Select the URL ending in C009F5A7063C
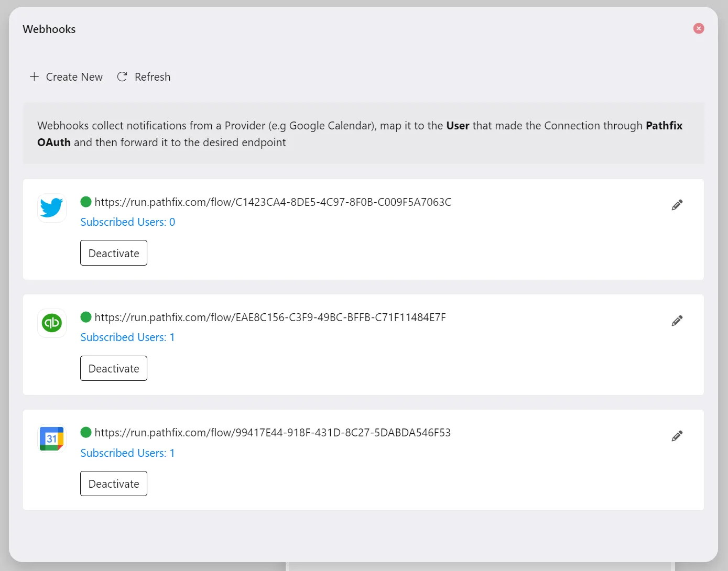Viewport: 728px width, 571px height. coord(273,202)
